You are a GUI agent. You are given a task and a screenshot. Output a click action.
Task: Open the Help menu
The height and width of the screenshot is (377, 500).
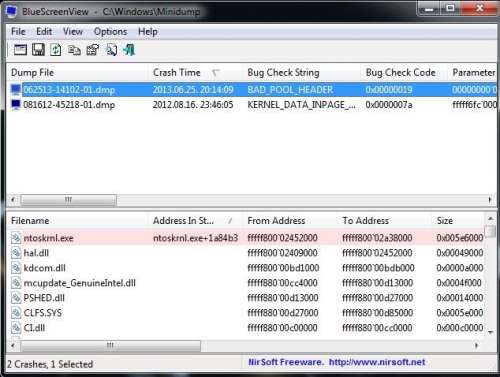point(148,32)
